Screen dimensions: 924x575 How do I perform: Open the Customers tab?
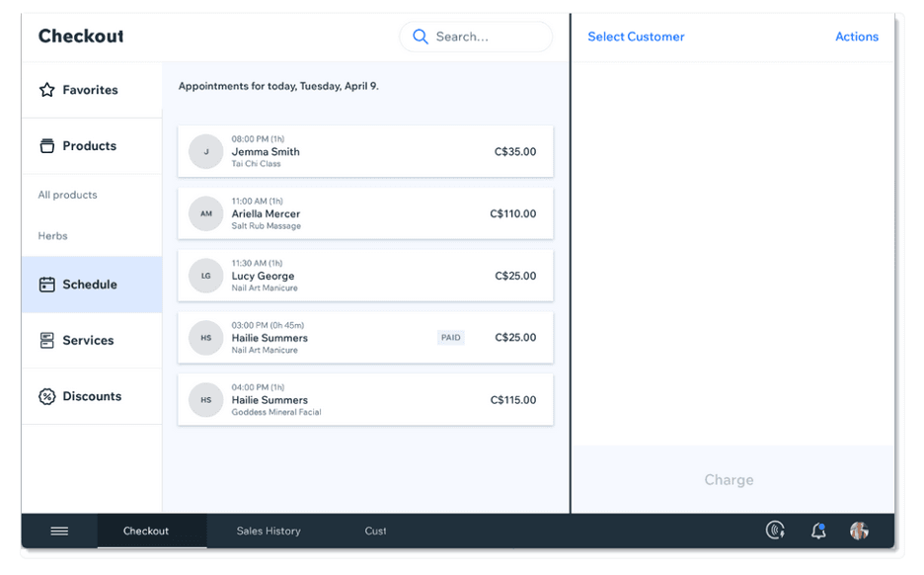tap(375, 531)
